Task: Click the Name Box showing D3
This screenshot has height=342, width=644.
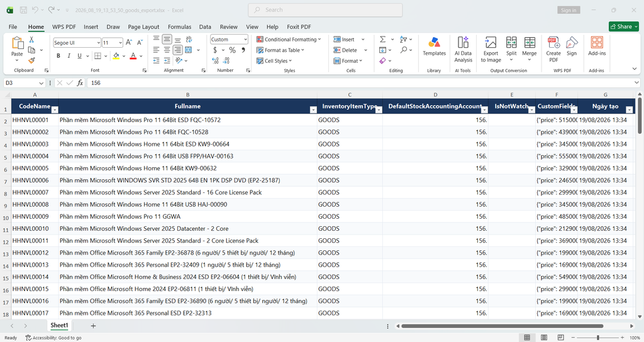Action: pyautogui.click(x=24, y=83)
